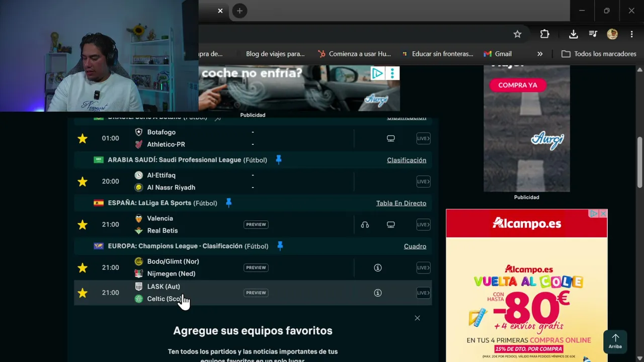Click the TV icon for Botafogo match
Viewport: 644px width, 362px height.
pyautogui.click(x=391, y=138)
